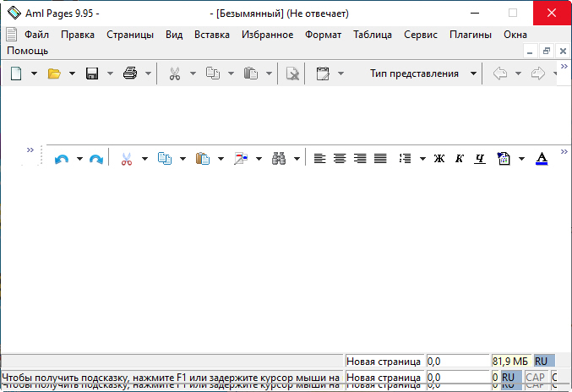
Task: Open the Помощь menu
Action: tap(27, 51)
